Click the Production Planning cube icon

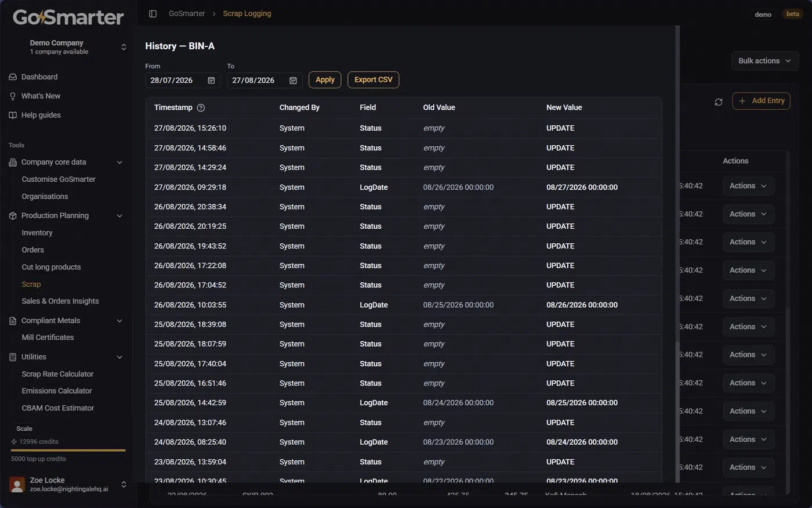(x=13, y=215)
